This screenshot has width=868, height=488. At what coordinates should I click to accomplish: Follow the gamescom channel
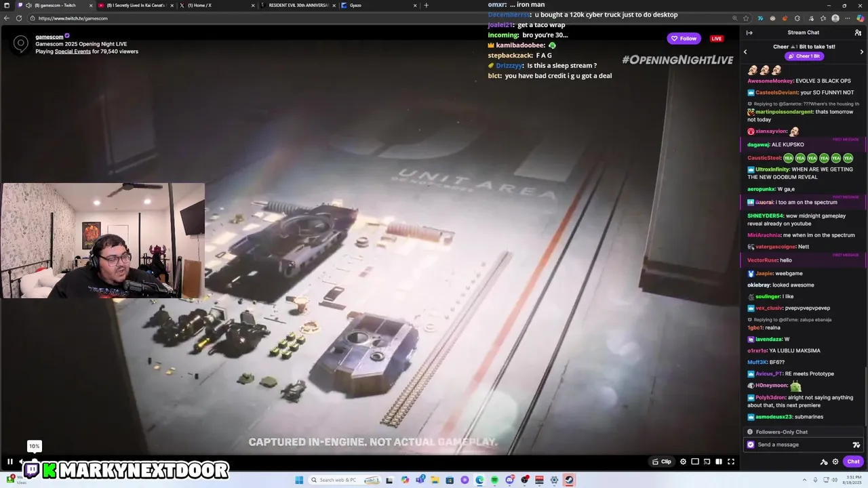click(684, 39)
